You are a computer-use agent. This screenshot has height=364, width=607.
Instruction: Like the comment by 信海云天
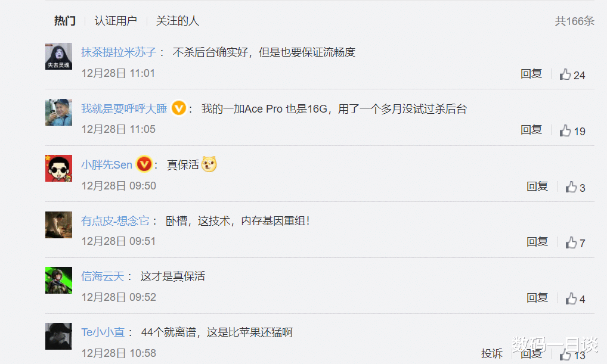(x=570, y=298)
